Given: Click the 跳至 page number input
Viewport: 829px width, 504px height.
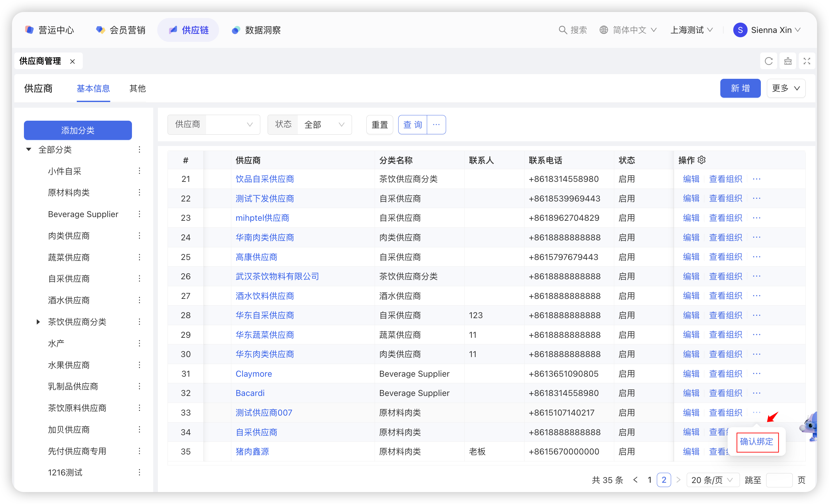Looking at the screenshot, I should pyautogui.click(x=779, y=480).
